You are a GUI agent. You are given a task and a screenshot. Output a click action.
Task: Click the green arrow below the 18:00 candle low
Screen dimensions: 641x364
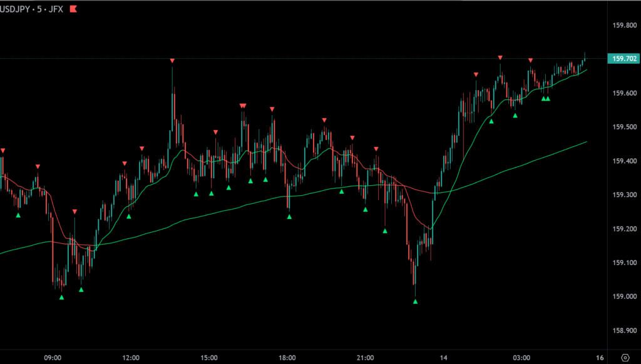tap(289, 216)
